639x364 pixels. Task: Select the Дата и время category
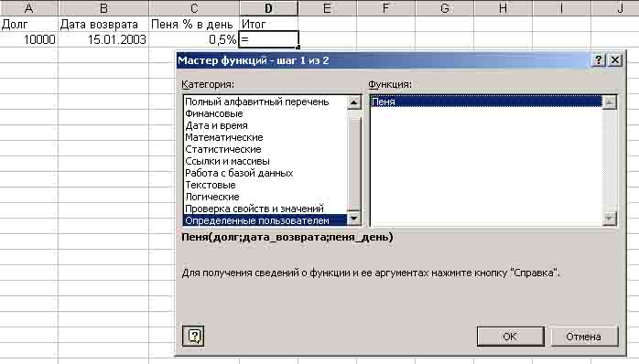tap(265, 125)
